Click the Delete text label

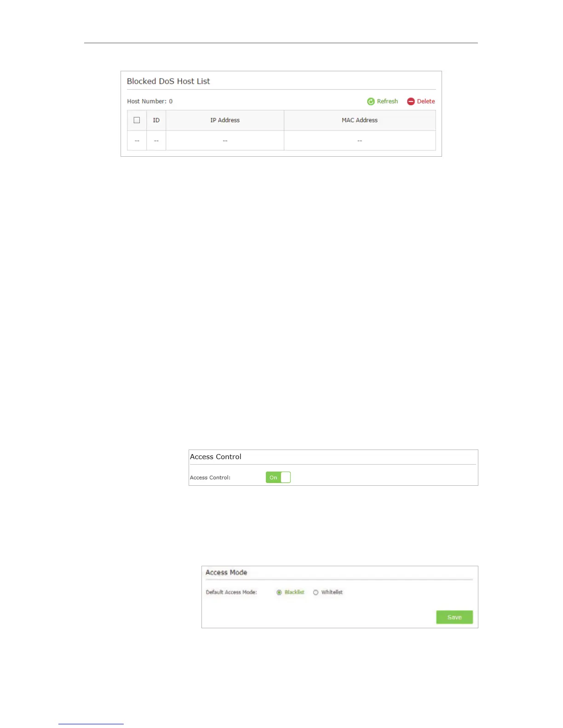426,101
